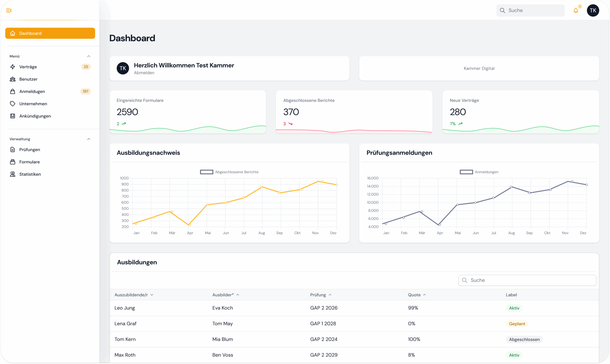Open notifications via the bell icon
The image size is (610, 364).
(x=576, y=10)
